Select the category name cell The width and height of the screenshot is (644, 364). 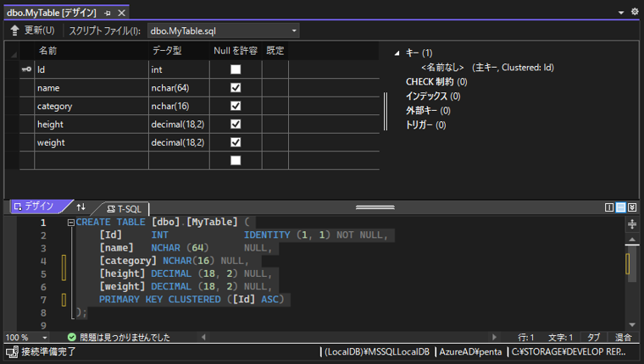pyautogui.click(x=92, y=106)
